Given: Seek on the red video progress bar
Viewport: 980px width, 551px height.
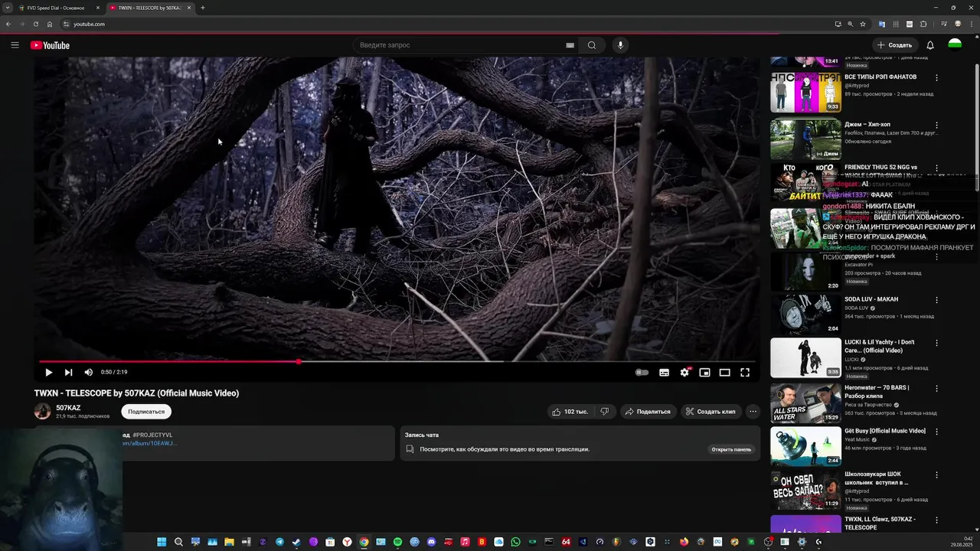Looking at the screenshot, I should pyautogui.click(x=397, y=361).
